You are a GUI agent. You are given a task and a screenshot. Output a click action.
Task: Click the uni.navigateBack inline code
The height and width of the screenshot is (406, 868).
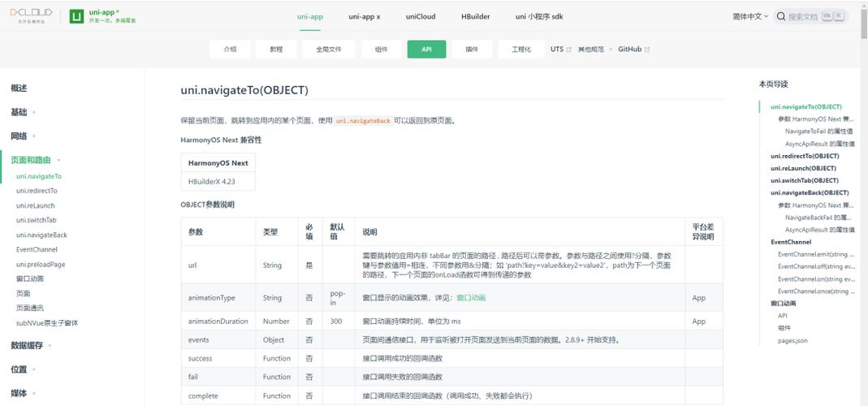point(363,121)
